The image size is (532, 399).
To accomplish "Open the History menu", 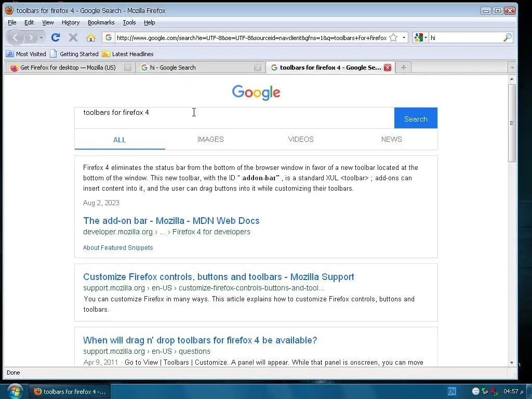I will point(71,22).
